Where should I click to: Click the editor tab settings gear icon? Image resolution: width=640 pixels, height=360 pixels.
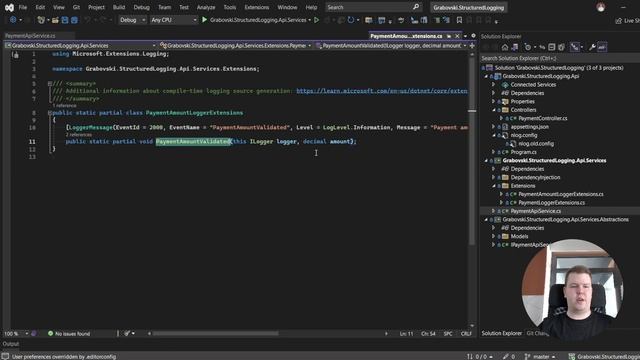point(473,36)
